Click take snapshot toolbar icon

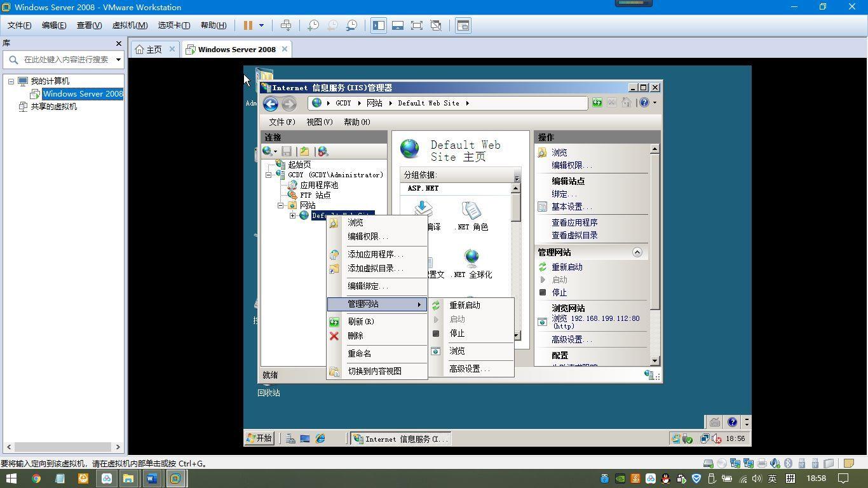click(313, 25)
